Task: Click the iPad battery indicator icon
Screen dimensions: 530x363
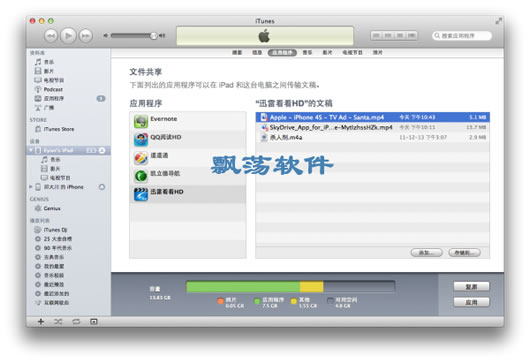Action: tap(91, 150)
